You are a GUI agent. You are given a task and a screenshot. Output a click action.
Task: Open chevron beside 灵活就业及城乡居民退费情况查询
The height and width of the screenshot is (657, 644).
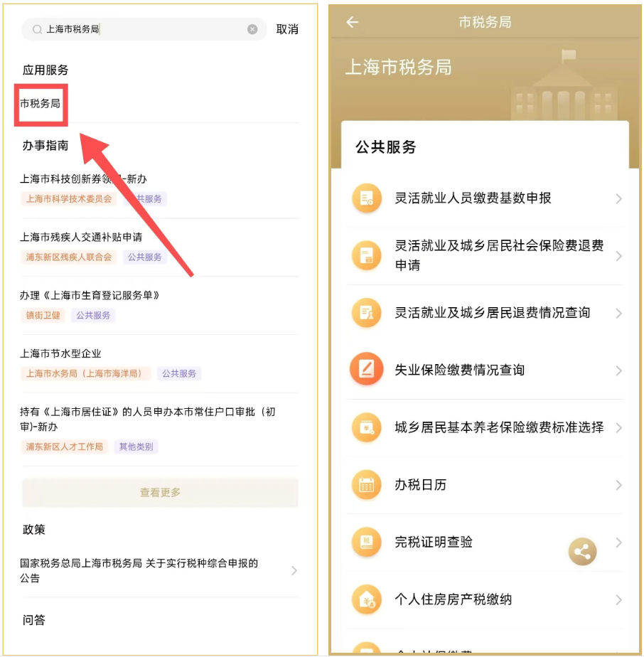[618, 314]
